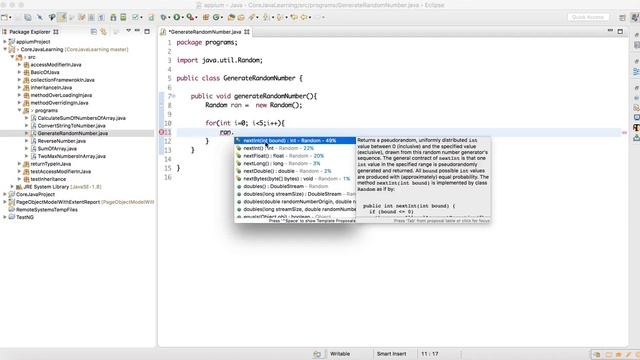This screenshot has width=640, height=360.
Task: Choose nextLong() : long proposal
Action: [x=295, y=163]
